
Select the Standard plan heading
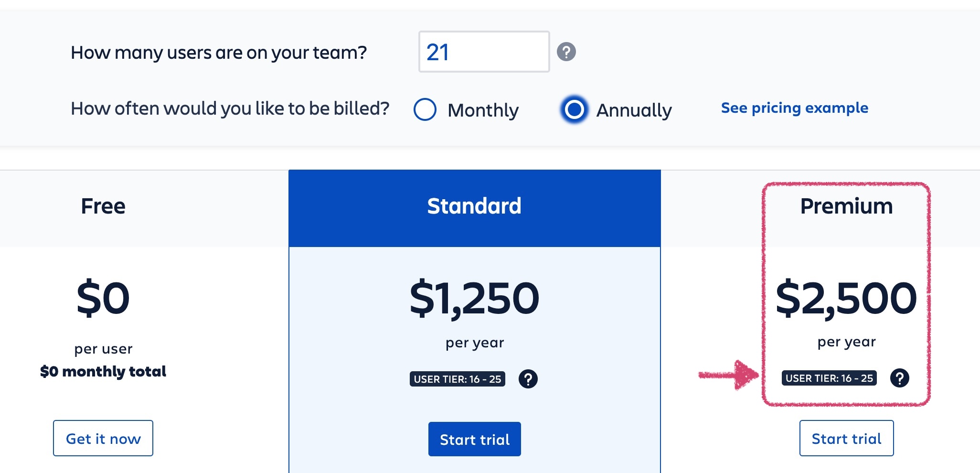474,206
